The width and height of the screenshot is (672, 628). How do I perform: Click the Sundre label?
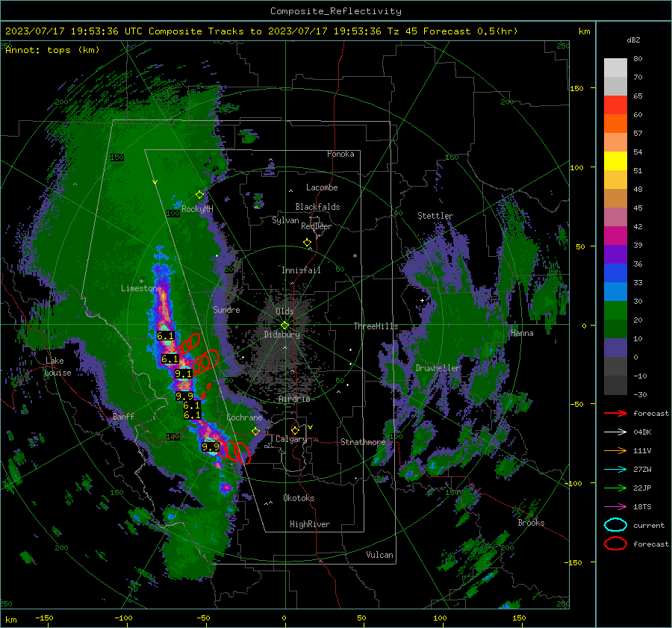coord(226,309)
